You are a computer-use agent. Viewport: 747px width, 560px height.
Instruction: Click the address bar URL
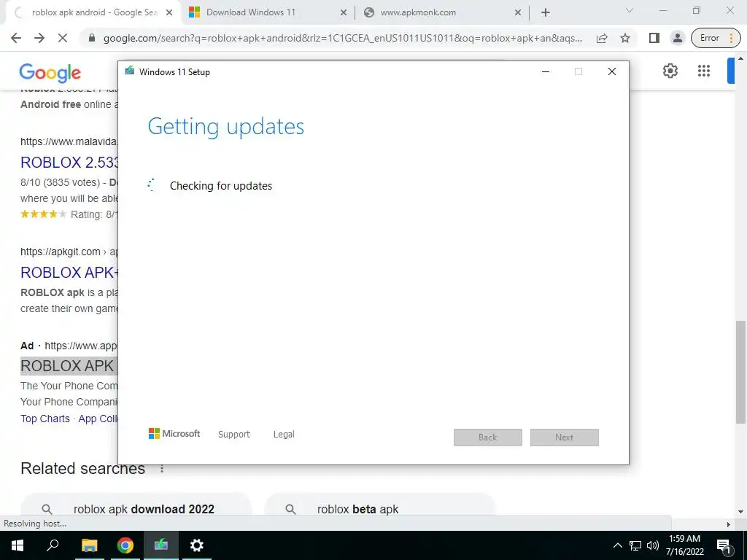pyautogui.click(x=343, y=38)
